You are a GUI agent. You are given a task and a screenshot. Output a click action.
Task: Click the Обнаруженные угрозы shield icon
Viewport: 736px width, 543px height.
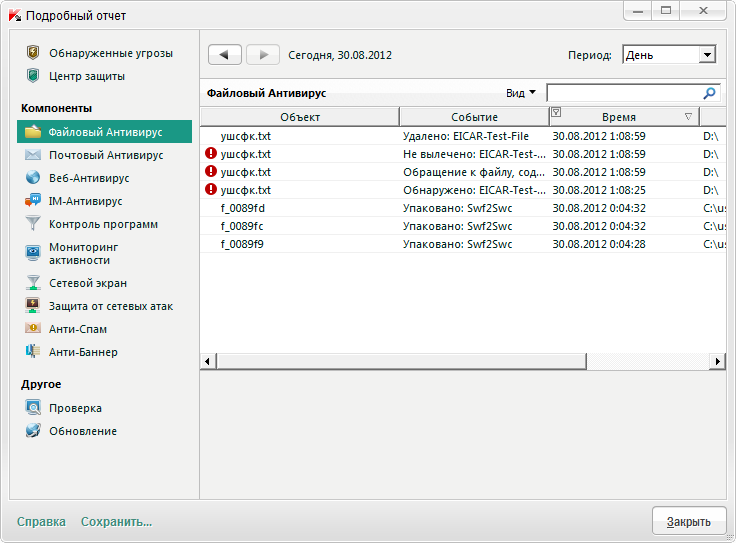pos(33,53)
